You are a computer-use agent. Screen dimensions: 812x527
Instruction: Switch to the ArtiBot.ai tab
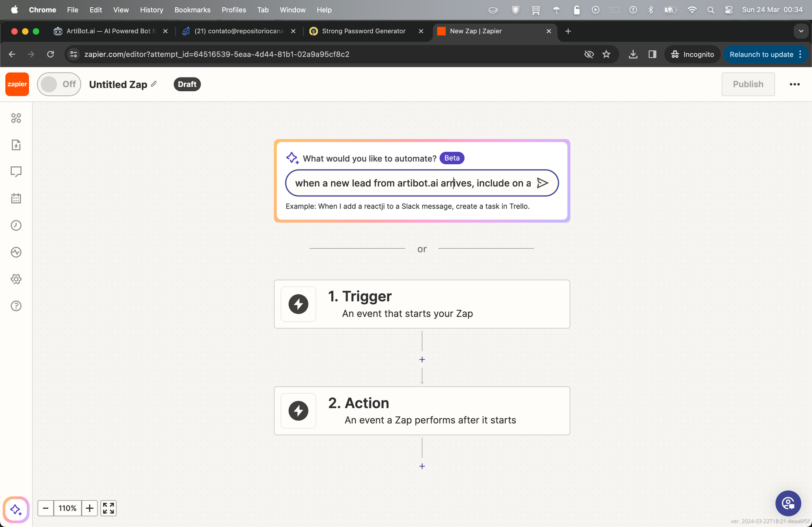click(x=110, y=31)
